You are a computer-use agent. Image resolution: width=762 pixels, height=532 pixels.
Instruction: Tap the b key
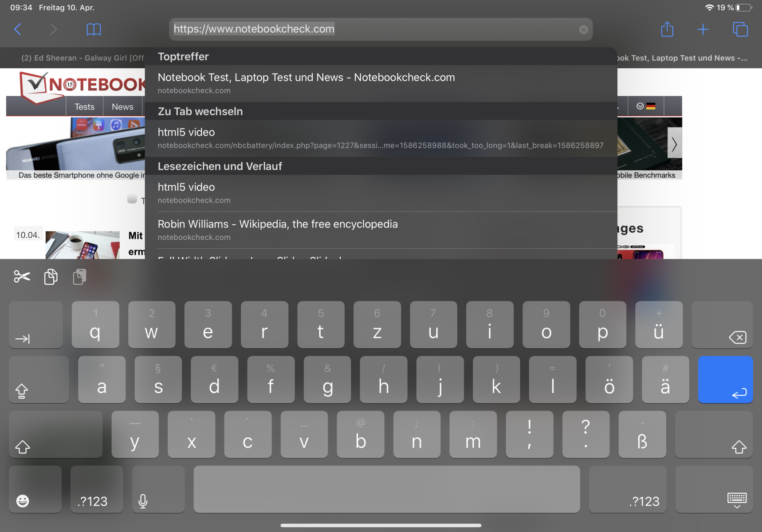[x=361, y=434]
